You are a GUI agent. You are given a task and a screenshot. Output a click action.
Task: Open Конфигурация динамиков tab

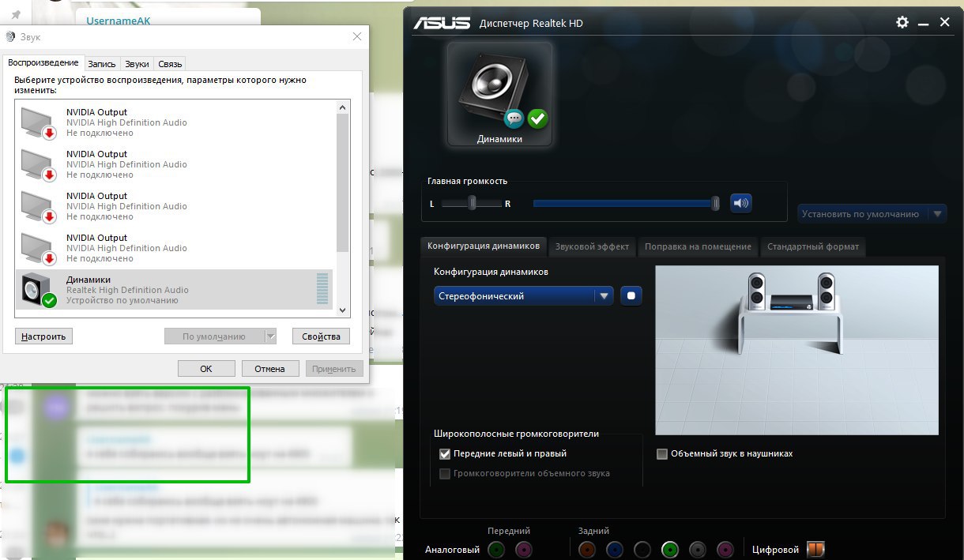pyautogui.click(x=483, y=246)
